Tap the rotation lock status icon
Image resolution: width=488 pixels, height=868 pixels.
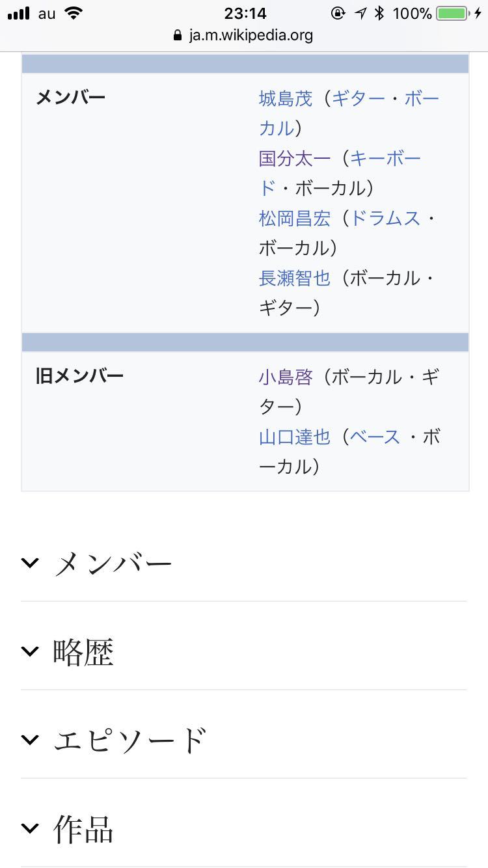338,14
